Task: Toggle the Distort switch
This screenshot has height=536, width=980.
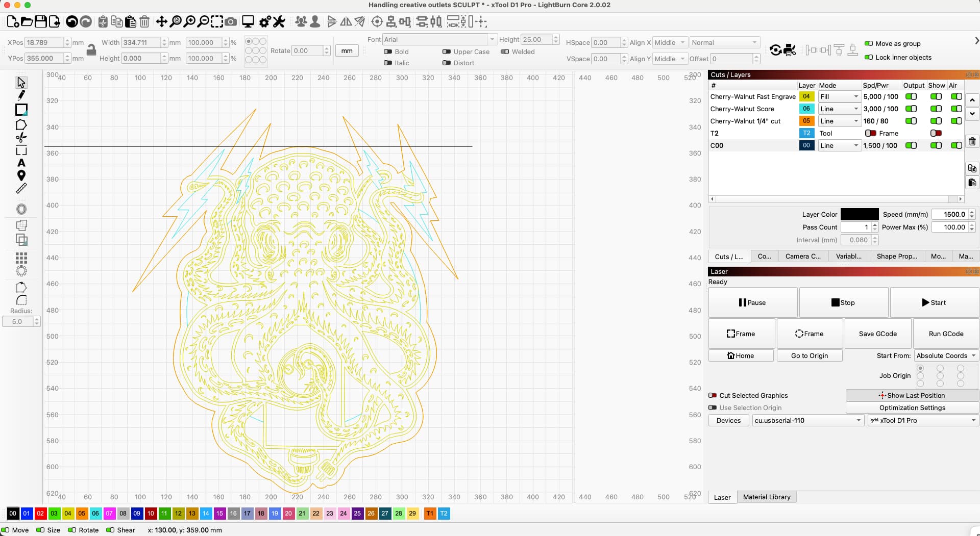Action: click(447, 63)
